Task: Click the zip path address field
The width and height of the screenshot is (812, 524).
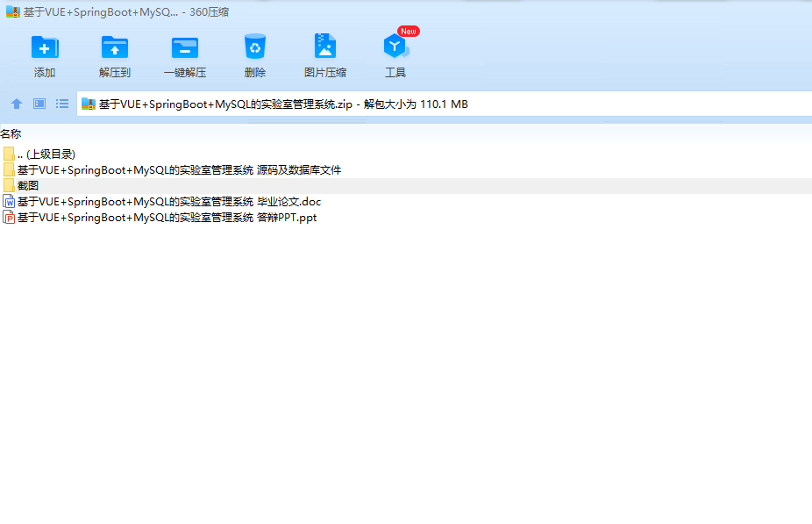Action: click(445, 104)
